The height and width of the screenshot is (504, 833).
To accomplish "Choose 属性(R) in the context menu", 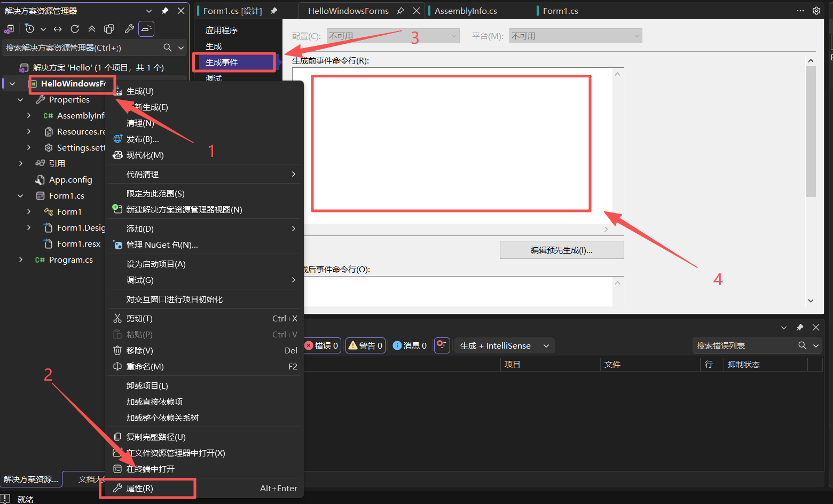I will click(x=205, y=489).
